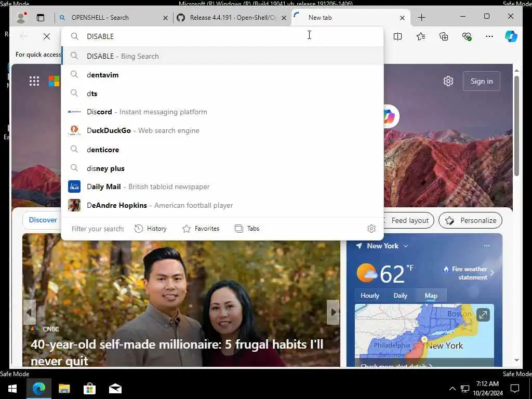Screen dimensions: 532x399
Task: Open the Edge profile icon
Action: pyautogui.click(x=21, y=18)
